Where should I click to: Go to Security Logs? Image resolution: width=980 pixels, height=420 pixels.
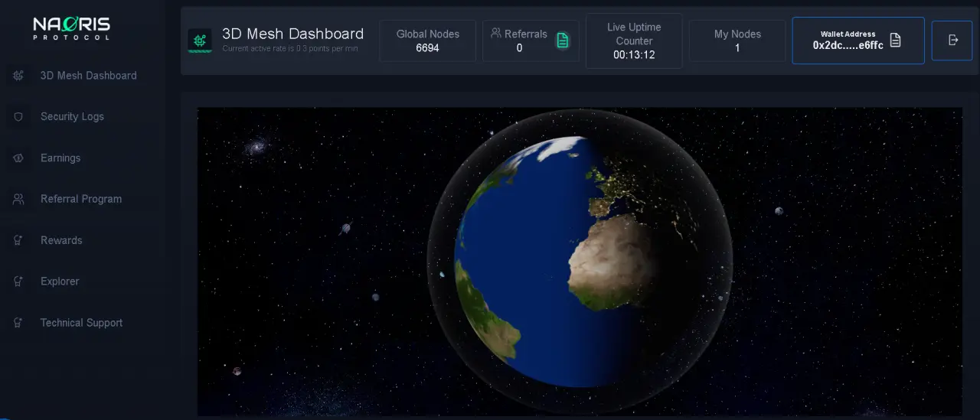click(72, 116)
